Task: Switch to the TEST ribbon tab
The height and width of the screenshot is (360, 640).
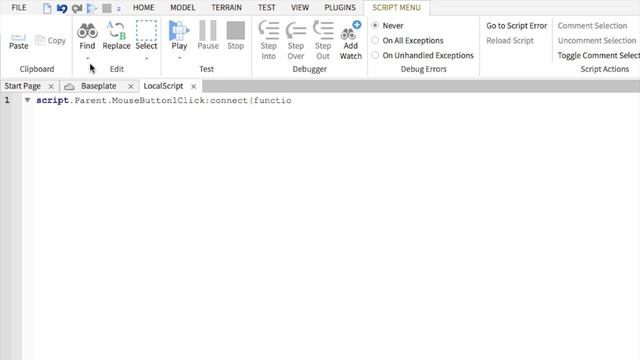Action: point(267,7)
